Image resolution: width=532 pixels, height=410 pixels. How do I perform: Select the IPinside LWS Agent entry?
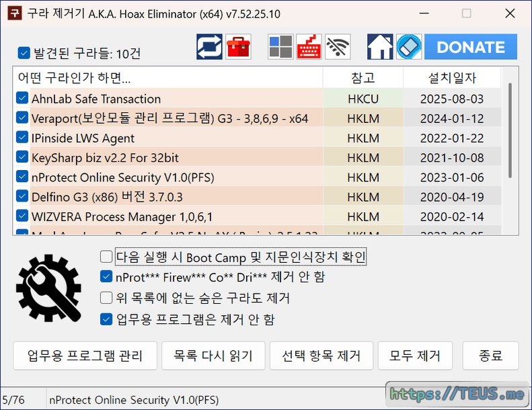click(83, 138)
